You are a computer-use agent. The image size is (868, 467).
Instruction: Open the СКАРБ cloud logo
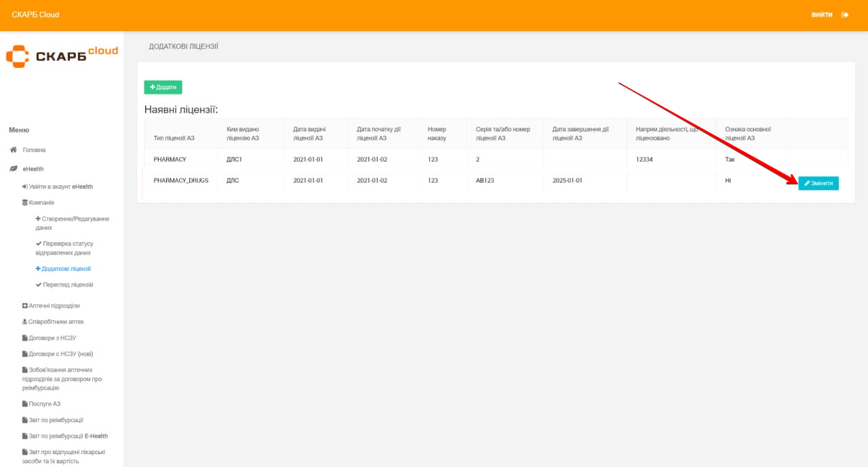(62, 55)
